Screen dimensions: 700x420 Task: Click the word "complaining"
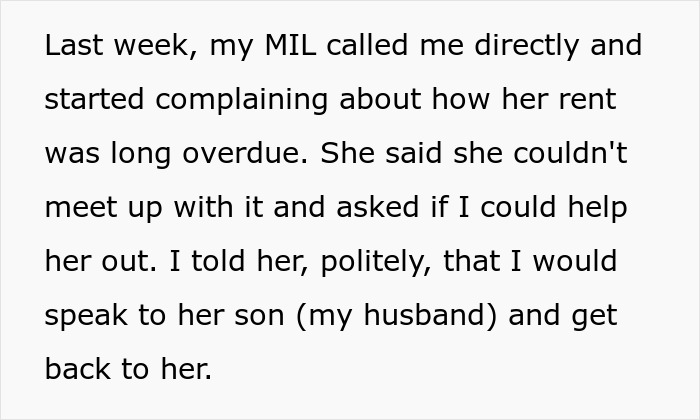242,101
